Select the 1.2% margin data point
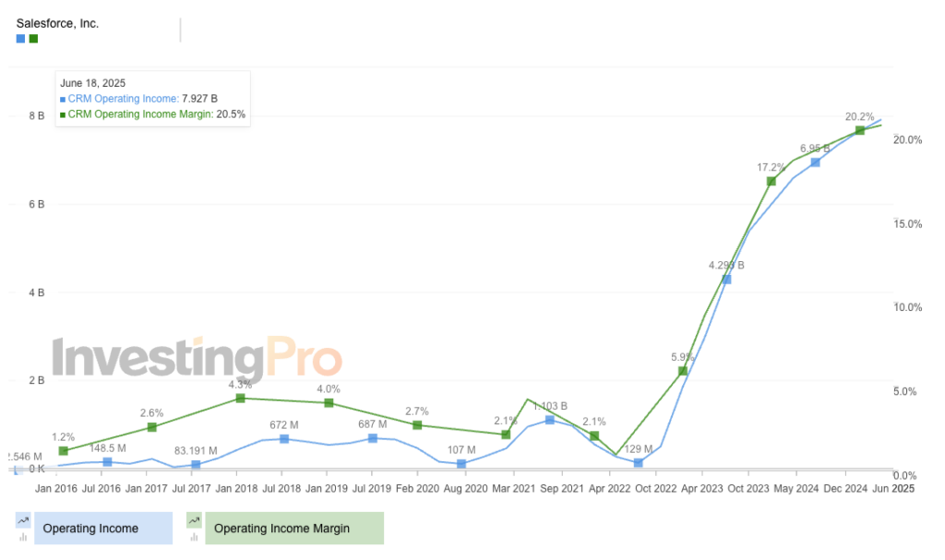 point(63,451)
